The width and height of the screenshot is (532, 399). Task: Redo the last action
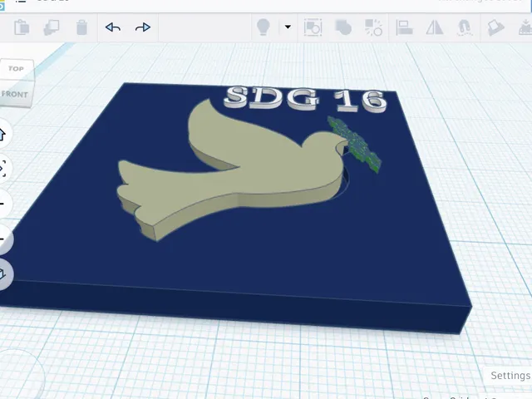(143, 27)
